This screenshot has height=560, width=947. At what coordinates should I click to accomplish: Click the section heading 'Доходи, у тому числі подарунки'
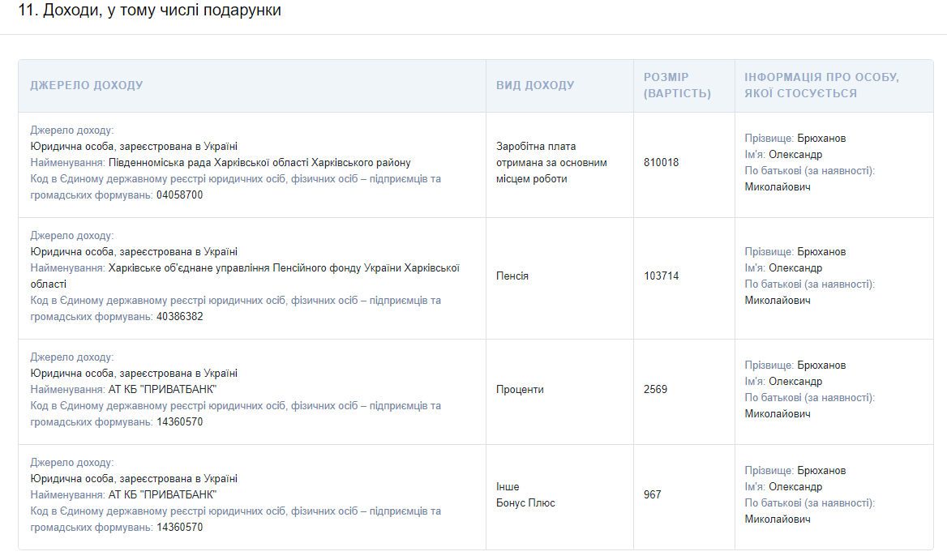click(x=150, y=11)
